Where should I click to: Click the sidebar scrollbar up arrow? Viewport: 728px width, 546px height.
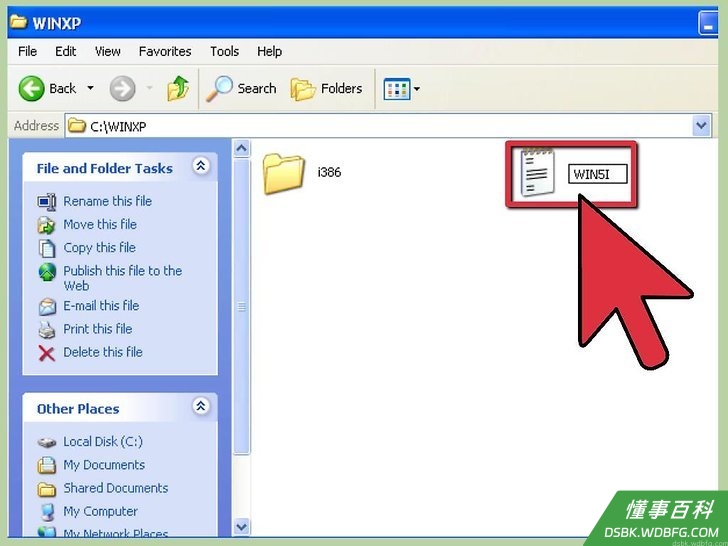pyautogui.click(x=241, y=148)
